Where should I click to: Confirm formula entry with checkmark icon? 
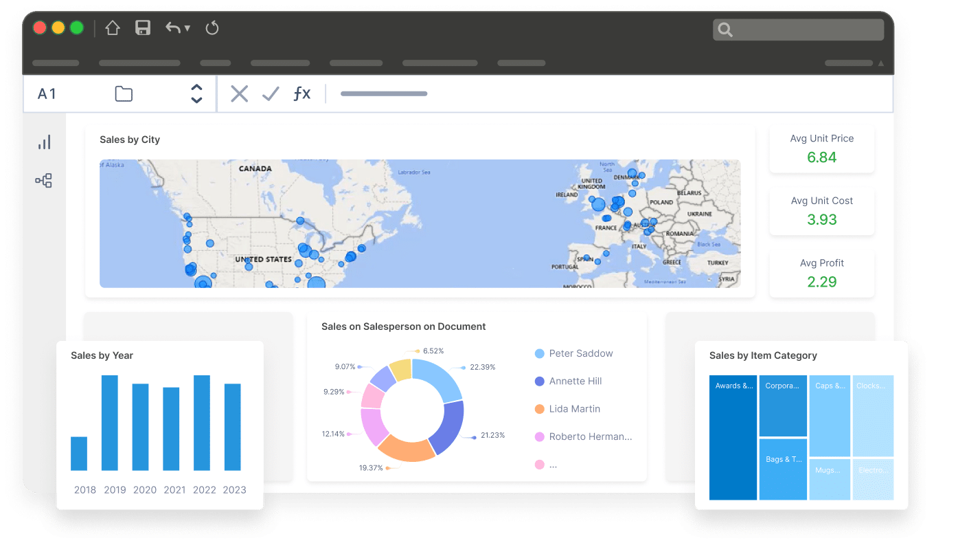[x=271, y=93]
